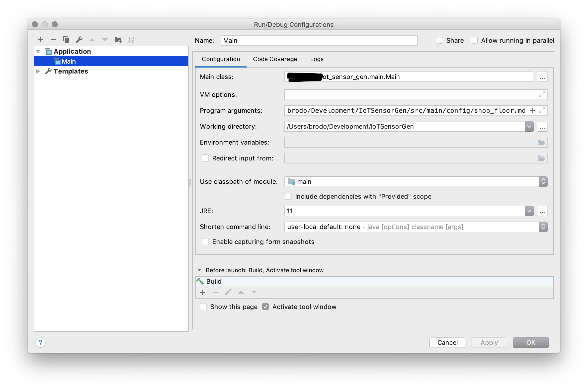Click into the Name input field

[x=319, y=40]
